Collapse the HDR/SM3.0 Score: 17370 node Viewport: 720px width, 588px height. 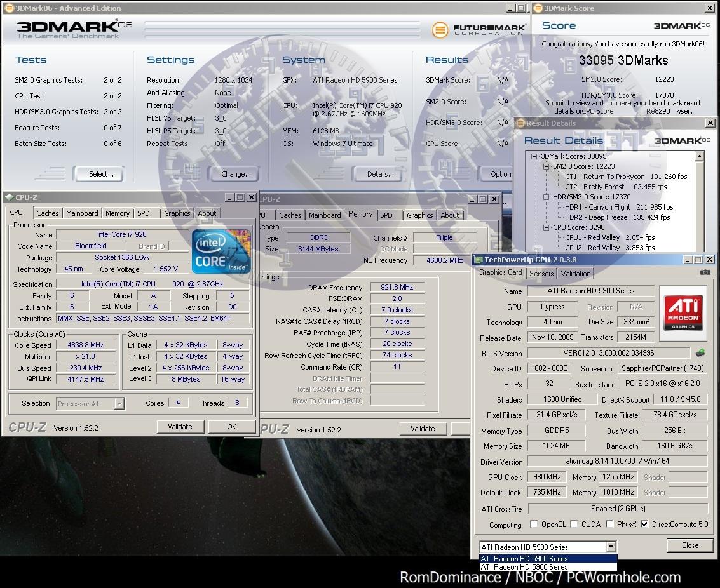tap(546, 197)
